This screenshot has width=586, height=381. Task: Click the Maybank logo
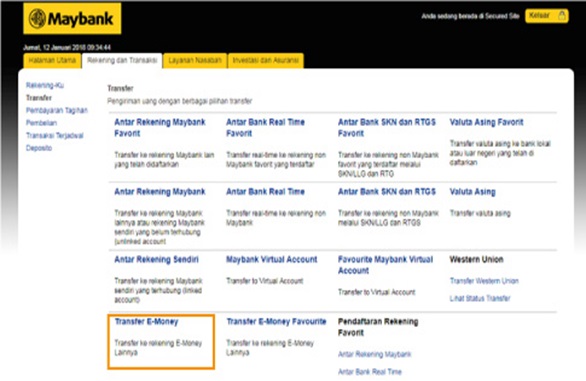point(72,19)
